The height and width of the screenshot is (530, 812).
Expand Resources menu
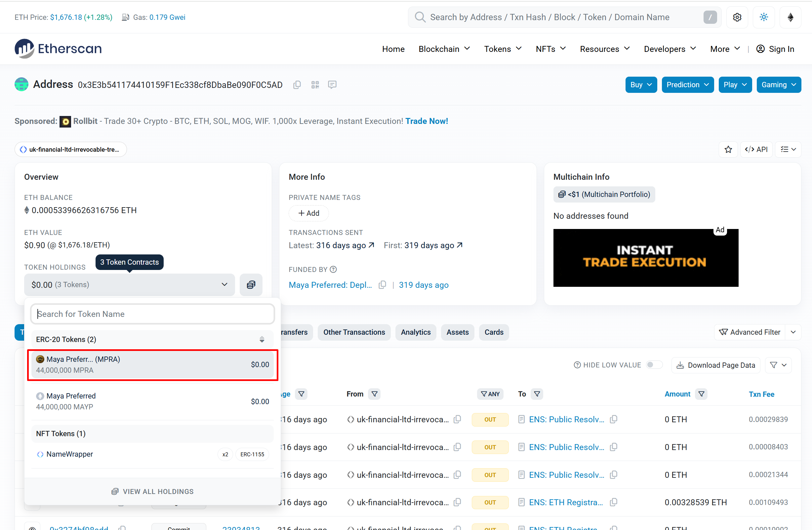tap(605, 49)
